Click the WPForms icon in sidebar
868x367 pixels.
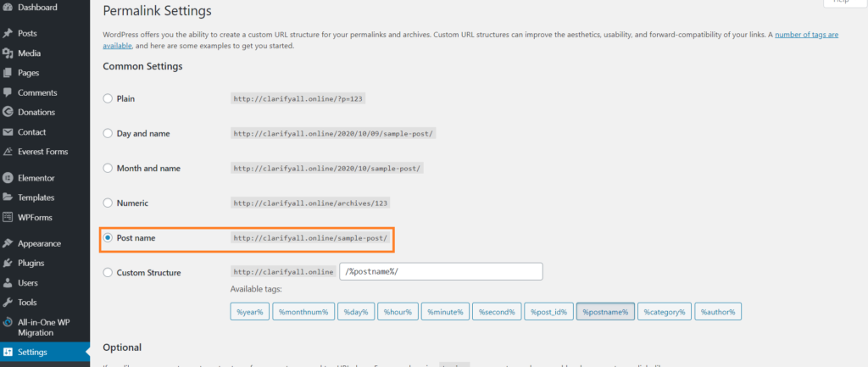coord(8,217)
